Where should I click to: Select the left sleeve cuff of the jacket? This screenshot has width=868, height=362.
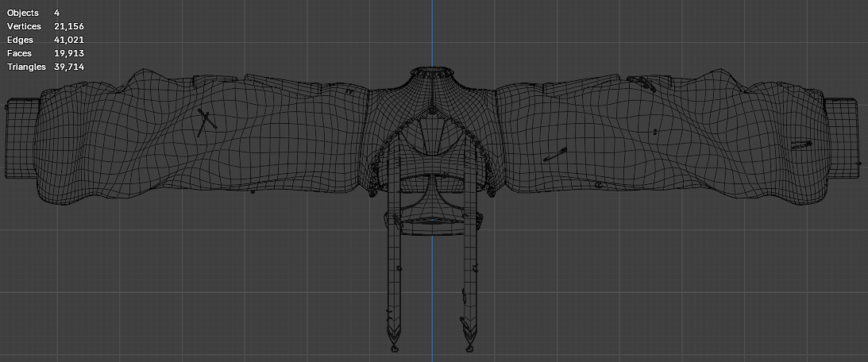[21, 138]
